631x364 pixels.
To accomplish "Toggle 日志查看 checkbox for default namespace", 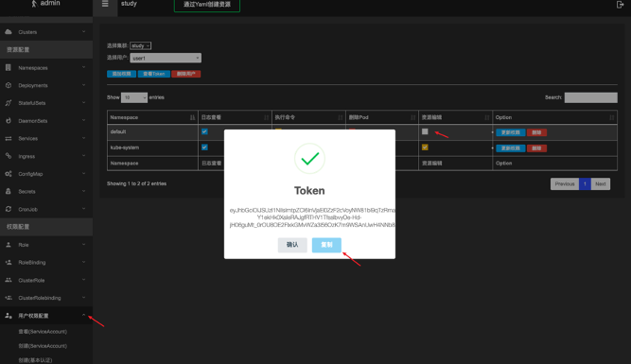I will 204,131.
